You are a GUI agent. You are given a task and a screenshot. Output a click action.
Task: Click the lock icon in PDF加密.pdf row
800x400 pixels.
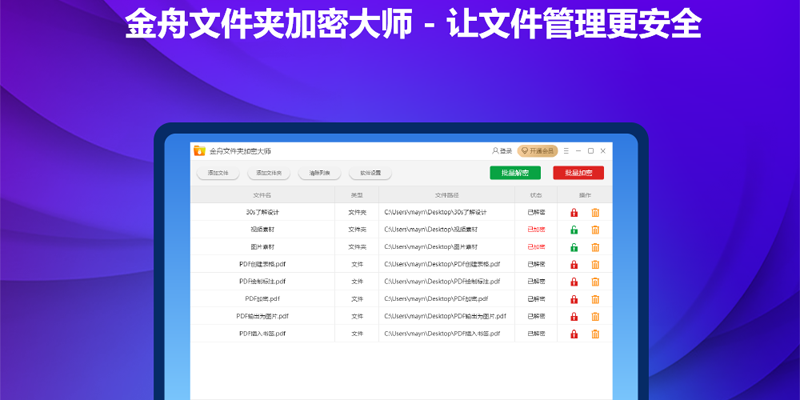574,299
